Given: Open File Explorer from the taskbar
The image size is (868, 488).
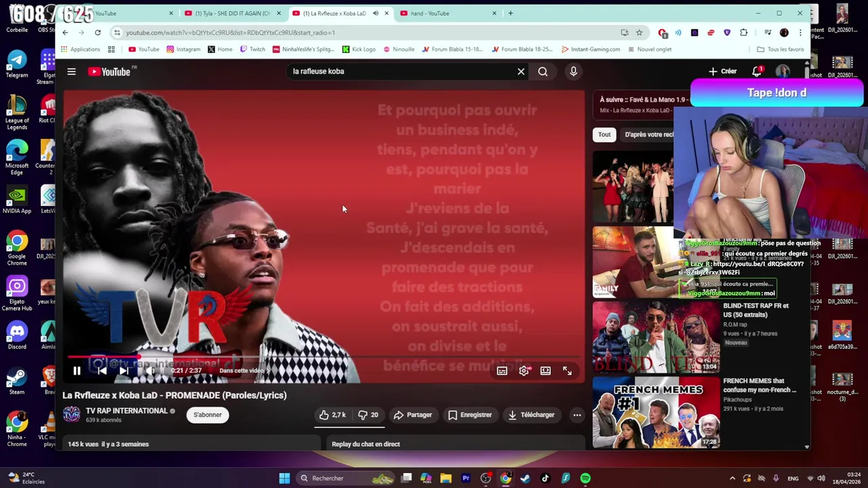Looking at the screenshot, I should (x=446, y=479).
